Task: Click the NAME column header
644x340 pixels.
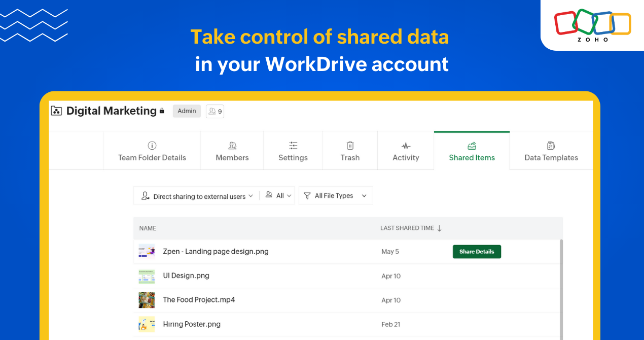Action: (x=148, y=228)
